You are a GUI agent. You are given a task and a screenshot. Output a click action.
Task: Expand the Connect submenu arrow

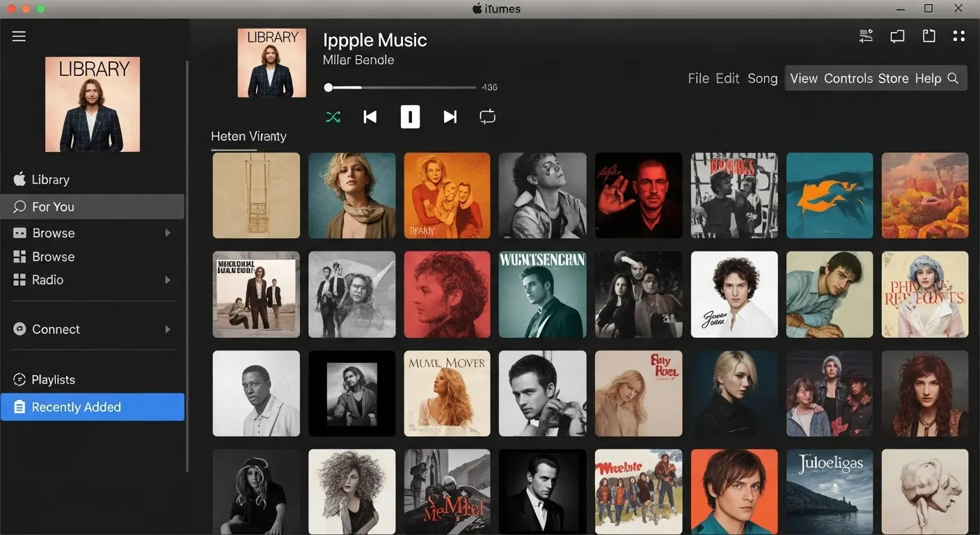(168, 329)
